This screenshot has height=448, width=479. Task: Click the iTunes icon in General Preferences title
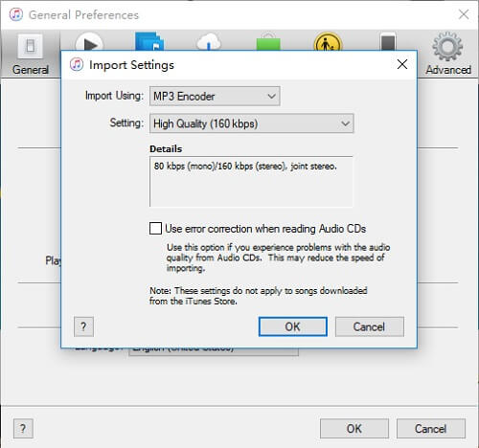tap(16, 14)
